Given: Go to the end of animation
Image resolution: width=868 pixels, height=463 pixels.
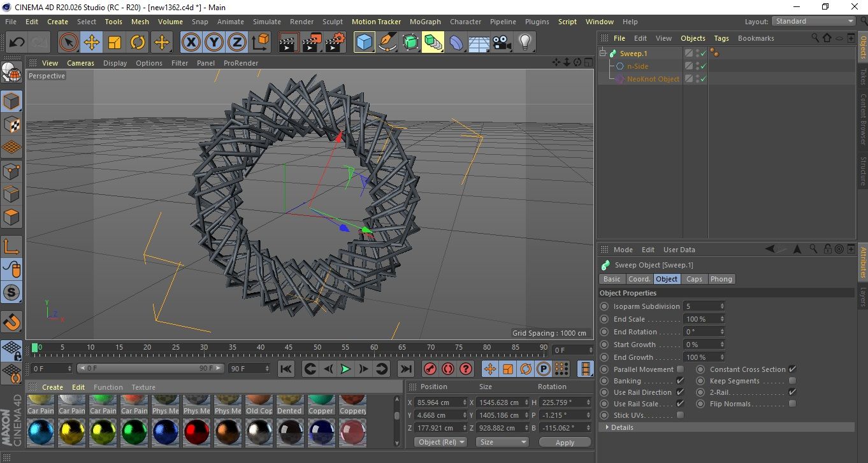Looking at the screenshot, I should pyautogui.click(x=405, y=369).
